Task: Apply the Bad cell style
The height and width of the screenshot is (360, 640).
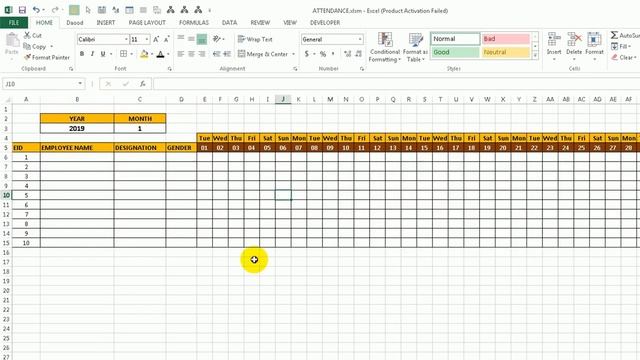Action: tap(506, 39)
